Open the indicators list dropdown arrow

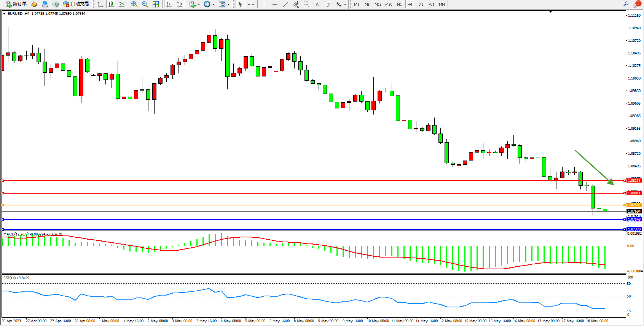(199, 5)
